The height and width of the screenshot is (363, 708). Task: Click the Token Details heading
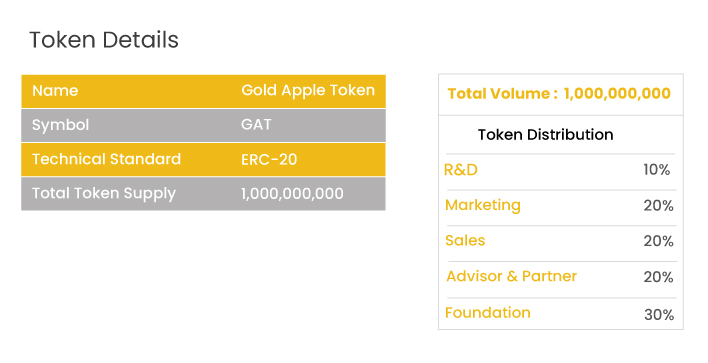[104, 40]
